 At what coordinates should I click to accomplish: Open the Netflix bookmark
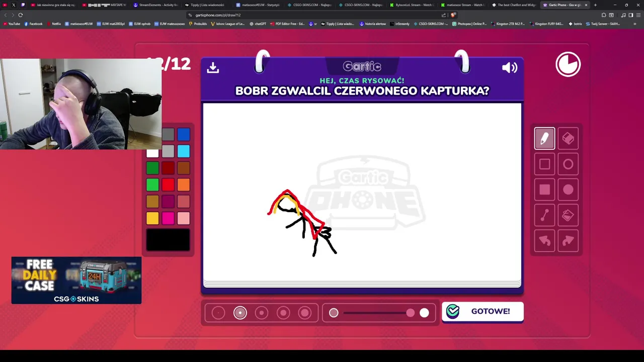pyautogui.click(x=53, y=24)
